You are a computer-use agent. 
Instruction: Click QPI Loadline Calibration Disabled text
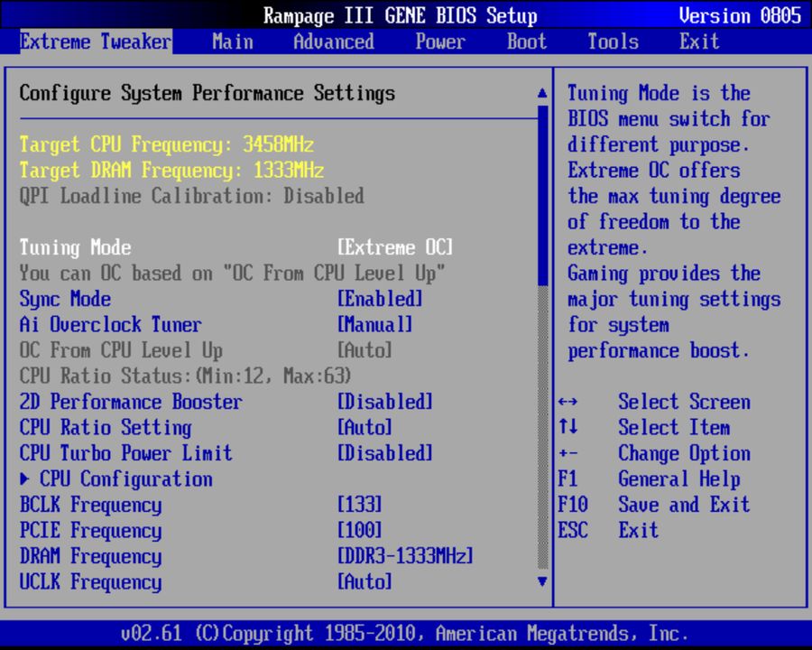coord(191,197)
